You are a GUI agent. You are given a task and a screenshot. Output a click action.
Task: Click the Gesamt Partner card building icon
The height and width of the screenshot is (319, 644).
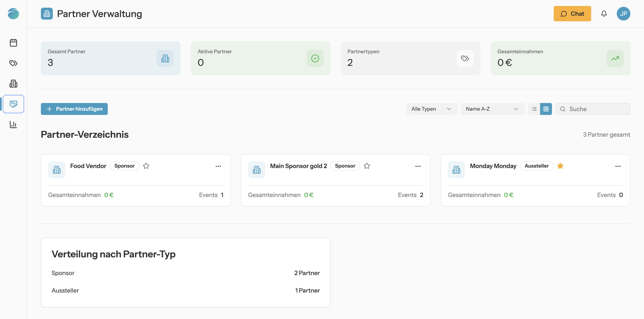click(x=165, y=58)
